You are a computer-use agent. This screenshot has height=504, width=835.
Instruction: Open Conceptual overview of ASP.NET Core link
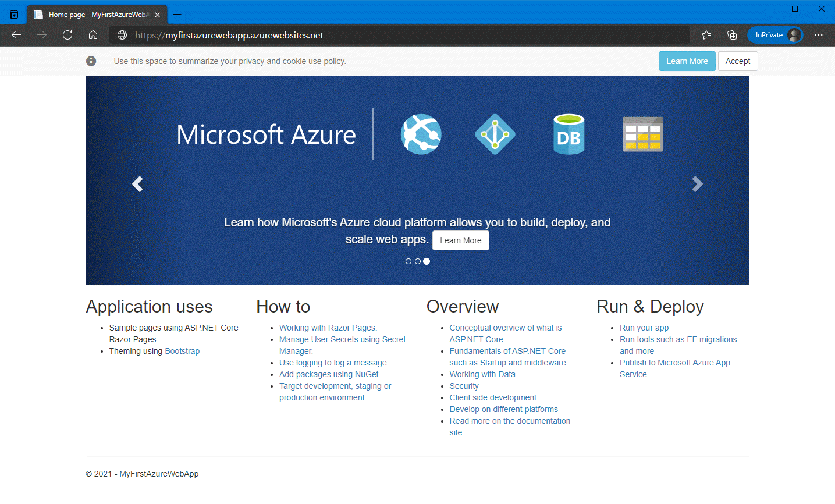(x=506, y=333)
